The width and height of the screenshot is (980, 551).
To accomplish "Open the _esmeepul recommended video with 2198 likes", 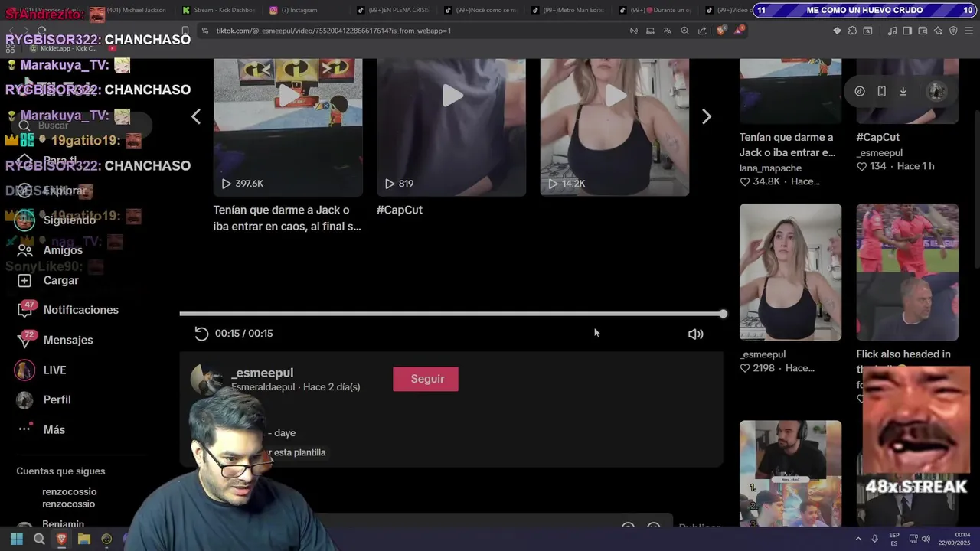I will [x=790, y=272].
